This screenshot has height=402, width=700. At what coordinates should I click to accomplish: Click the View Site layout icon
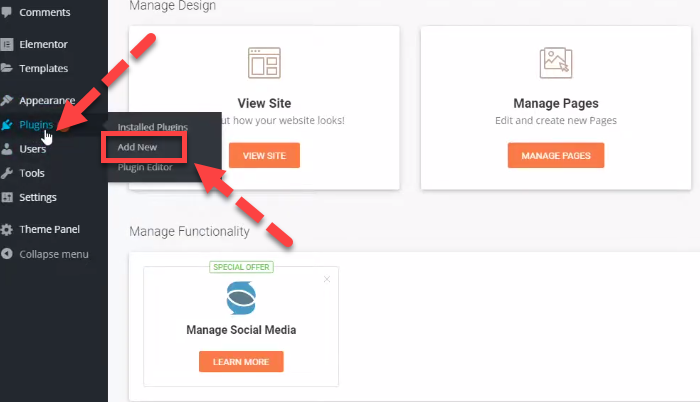coord(264,63)
